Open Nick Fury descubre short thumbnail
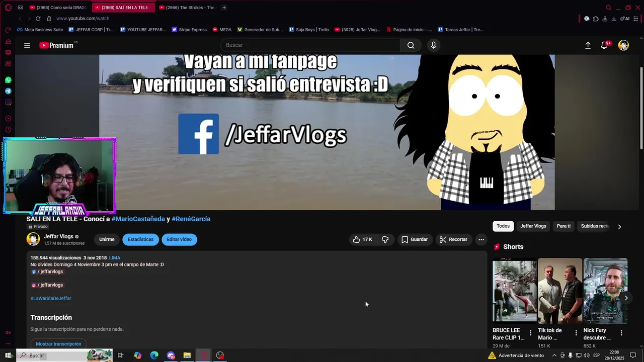The height and width of the screenshot is (362, 644). click(605, 291)
